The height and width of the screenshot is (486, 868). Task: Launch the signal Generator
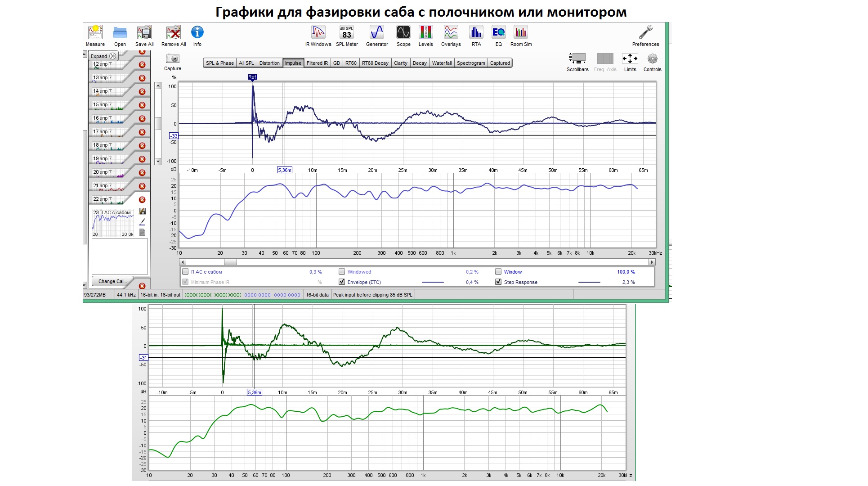tap(376, 33)
